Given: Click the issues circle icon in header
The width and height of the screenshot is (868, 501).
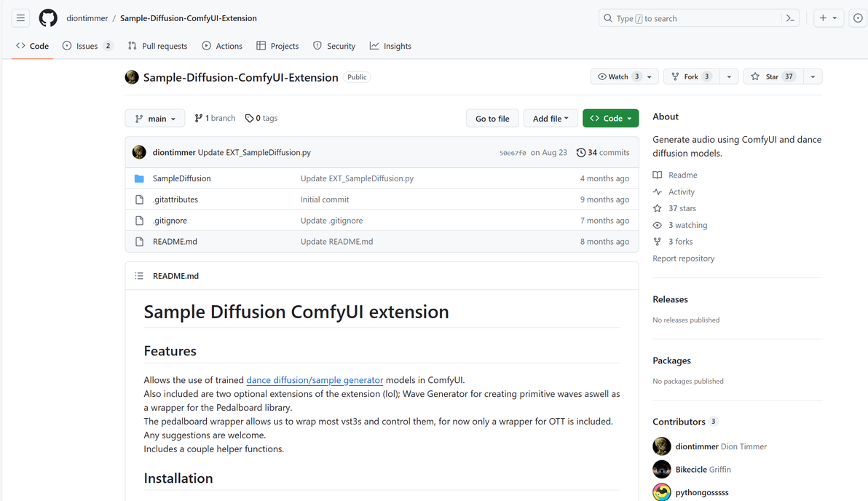Looking at the screenshot, I should pyautogui.click(x=858, y=18).
